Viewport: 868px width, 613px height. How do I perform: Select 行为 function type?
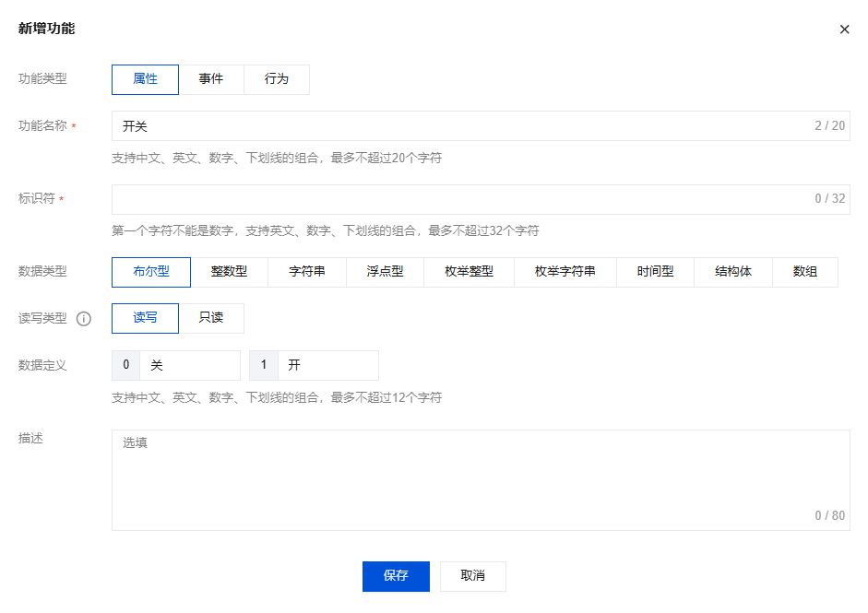pyautogui.click(x=277, y=79)
